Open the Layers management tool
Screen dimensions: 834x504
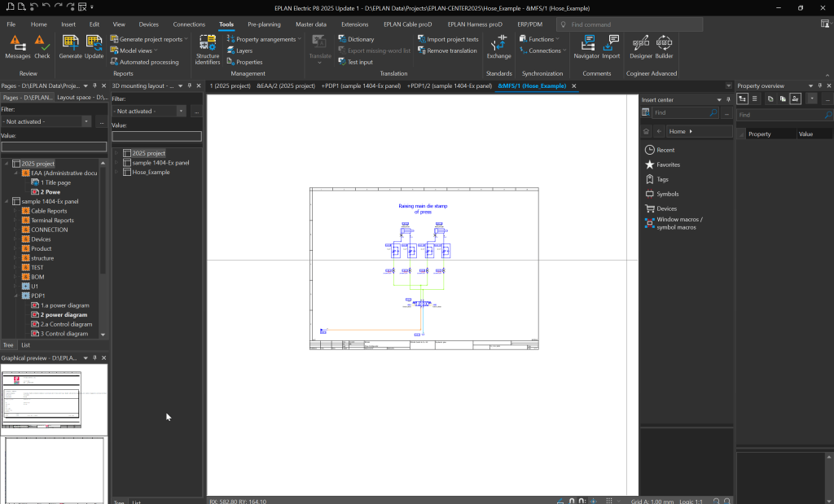(240, 50)
